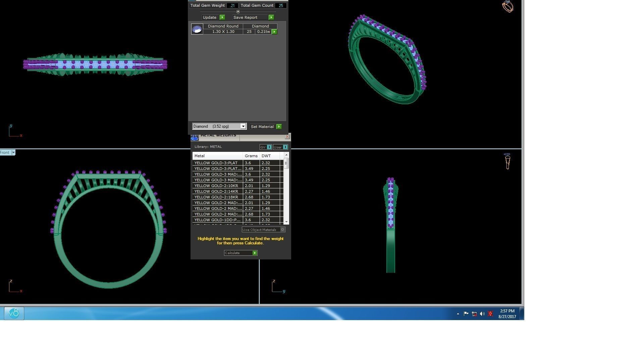Click the Save Report green arrow
The width and height of the screenshot is (644, 362).
pyautogui.click(x=271, y=17)
